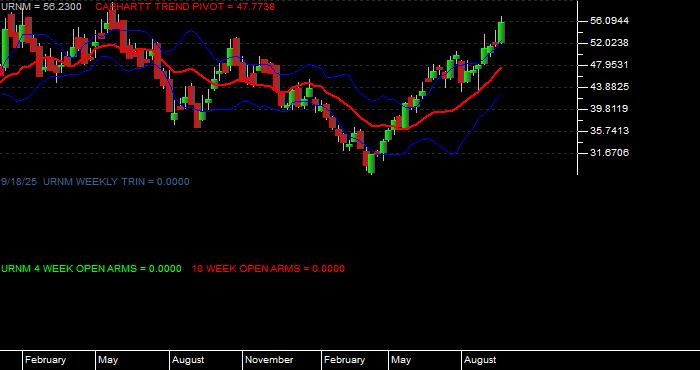Click the lowest green candlestick near 30
The height and width of the screenshot is (370, 700).
[x=371, y=164]
